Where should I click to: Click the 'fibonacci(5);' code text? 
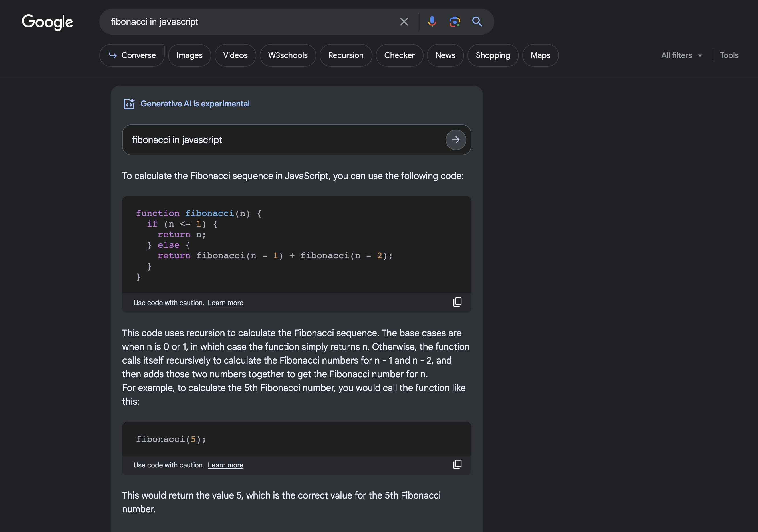[x=171, y=439]
